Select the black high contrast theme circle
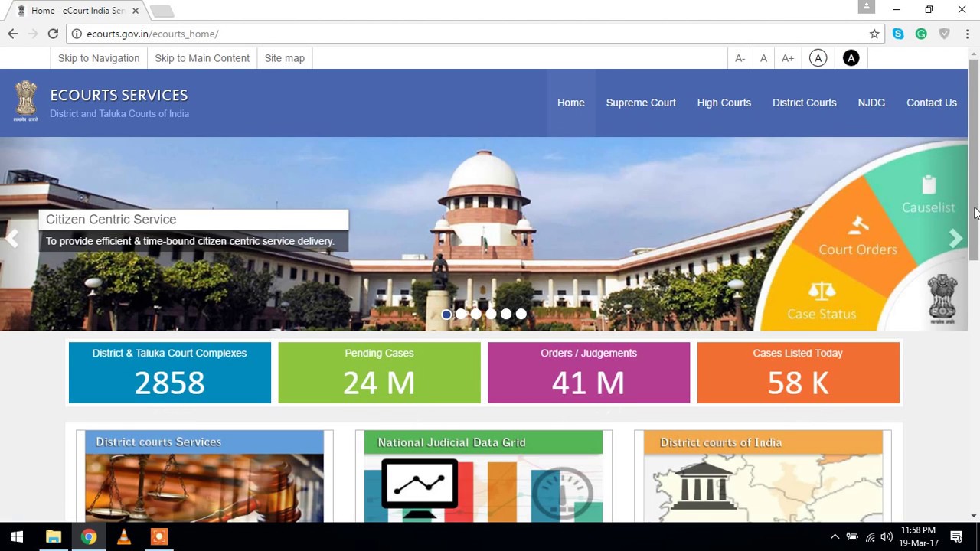Image resolution: width=980 pixels, height=551 pixels. point(851,58)
